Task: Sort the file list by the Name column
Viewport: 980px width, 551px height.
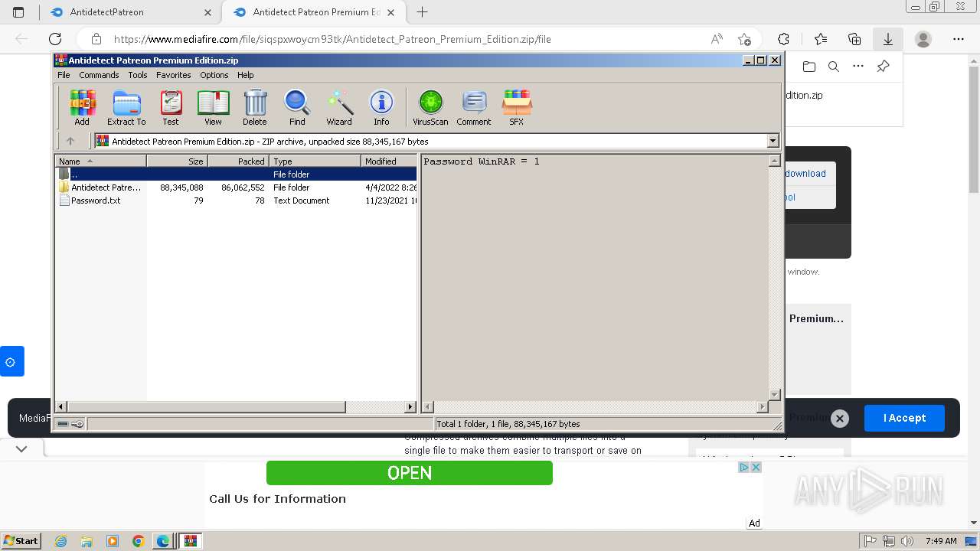Action: pos(100,161)
